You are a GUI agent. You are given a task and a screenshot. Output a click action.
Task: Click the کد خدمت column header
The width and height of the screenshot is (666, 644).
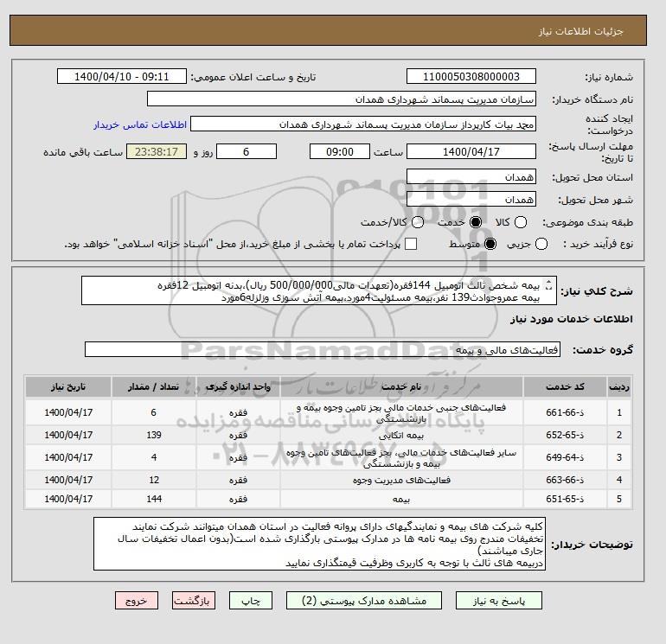[565, 386]
